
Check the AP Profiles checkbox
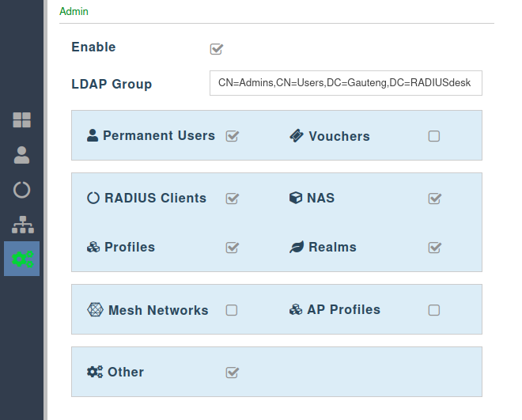click(434, 310)
